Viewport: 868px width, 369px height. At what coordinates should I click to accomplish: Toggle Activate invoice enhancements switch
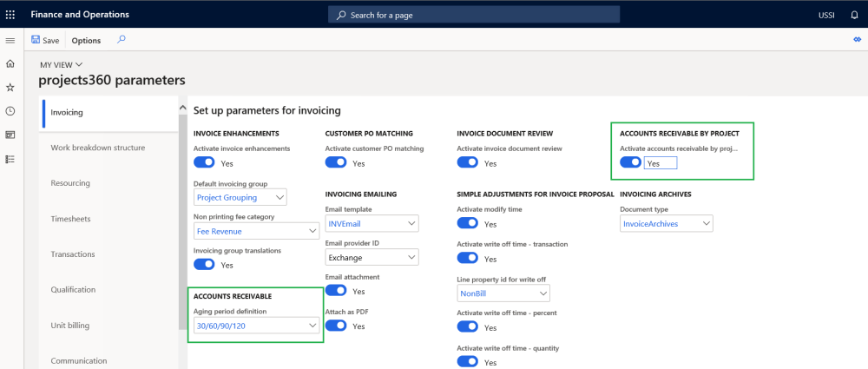click(x=204, y=162)
